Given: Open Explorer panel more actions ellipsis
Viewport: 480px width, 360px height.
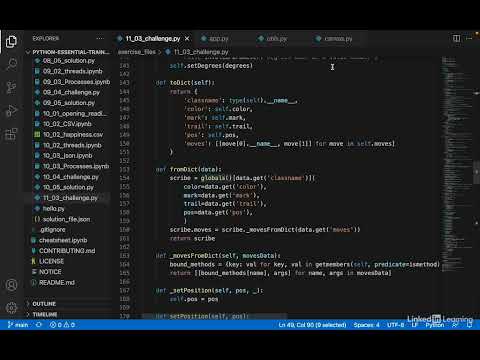Looking at the screenshot, I should pyautogui.click(x=100, y=39).
